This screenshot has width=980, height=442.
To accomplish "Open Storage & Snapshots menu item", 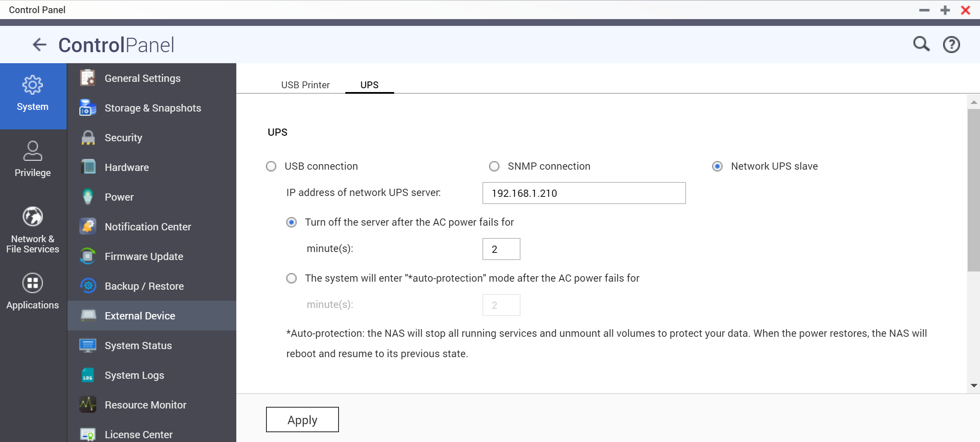I will tap(152, 108).
